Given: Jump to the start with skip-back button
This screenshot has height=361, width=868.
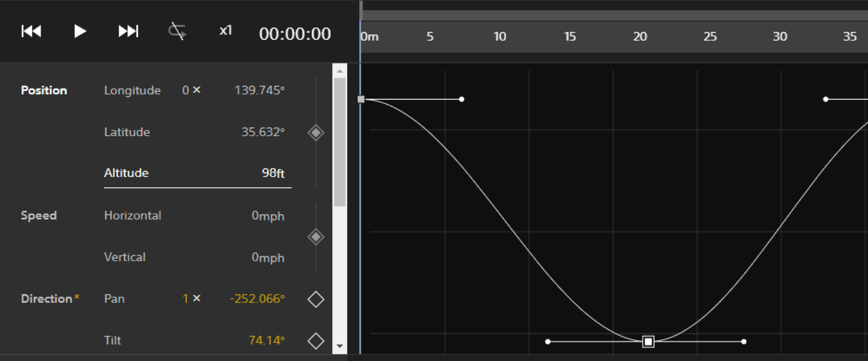Looking at the screenshot, I should pyautogui.click(x=31, y=31).
